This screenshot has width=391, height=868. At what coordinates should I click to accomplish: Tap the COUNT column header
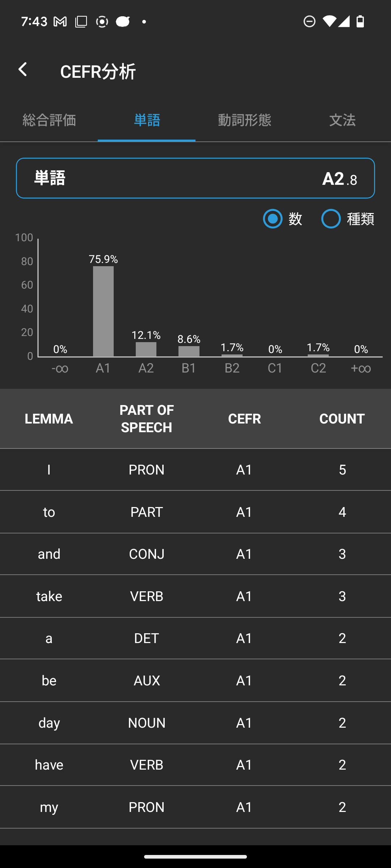(x=342, y=419)
